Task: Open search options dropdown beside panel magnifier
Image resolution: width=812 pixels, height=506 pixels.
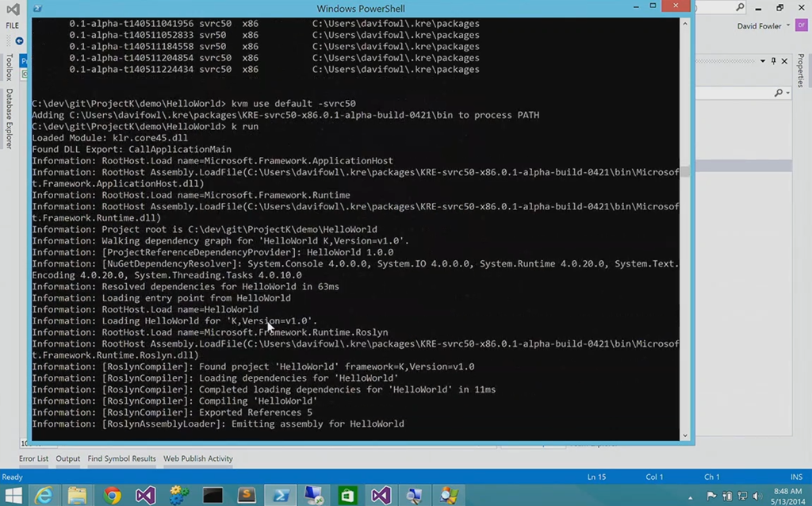Action: 787,94
